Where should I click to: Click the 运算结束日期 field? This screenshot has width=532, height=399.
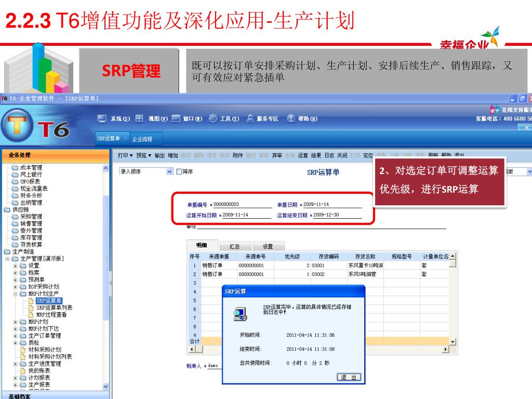coord(337,215)
